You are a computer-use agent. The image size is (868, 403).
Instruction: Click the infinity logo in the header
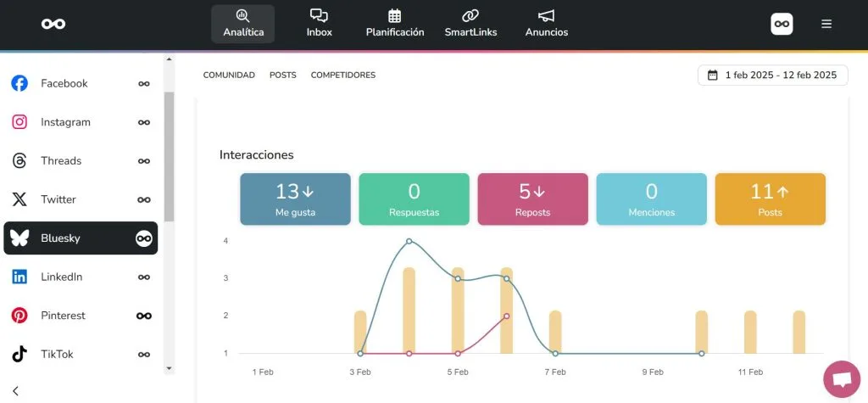tap(53, 24)
